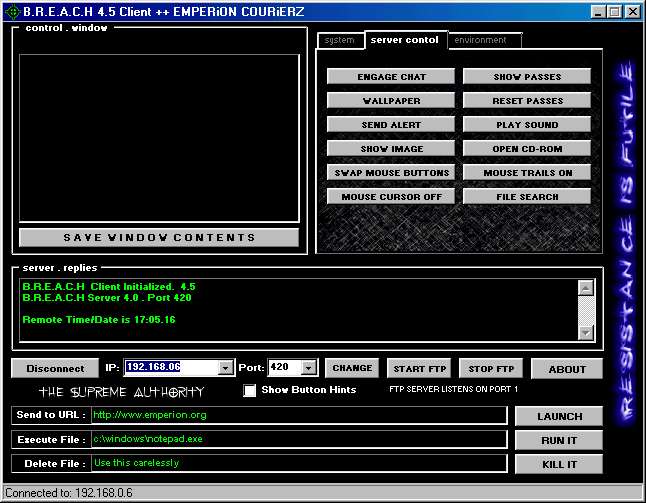Hit the Disconnect button
Viewport: 646px width, 503px height.
[x=55, y=368]
